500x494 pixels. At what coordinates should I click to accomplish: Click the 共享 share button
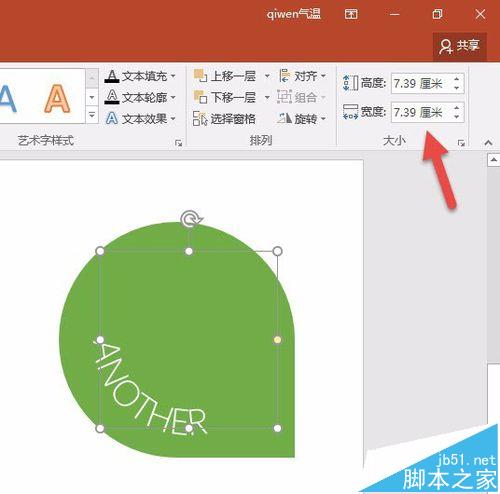(459, 46)
